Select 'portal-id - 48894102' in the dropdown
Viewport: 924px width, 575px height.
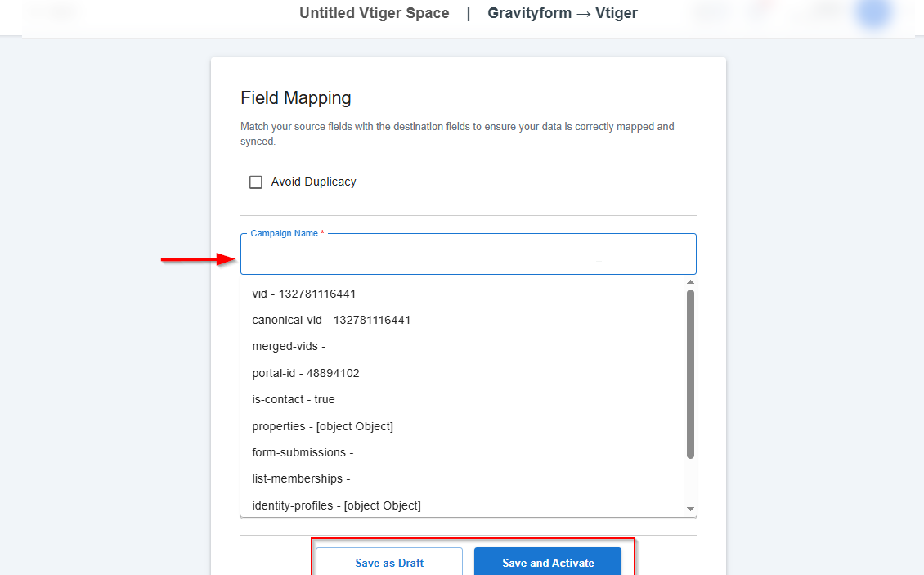point(306,373)
